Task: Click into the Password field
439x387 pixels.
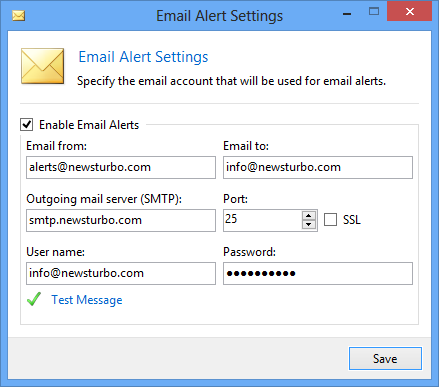Action: pyautogui.click(x=318, y=273)
